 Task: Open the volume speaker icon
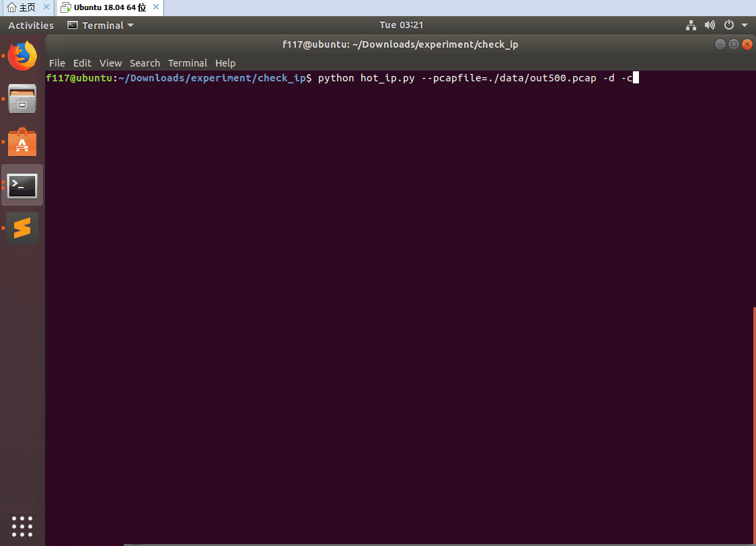[x=710, y=25]
